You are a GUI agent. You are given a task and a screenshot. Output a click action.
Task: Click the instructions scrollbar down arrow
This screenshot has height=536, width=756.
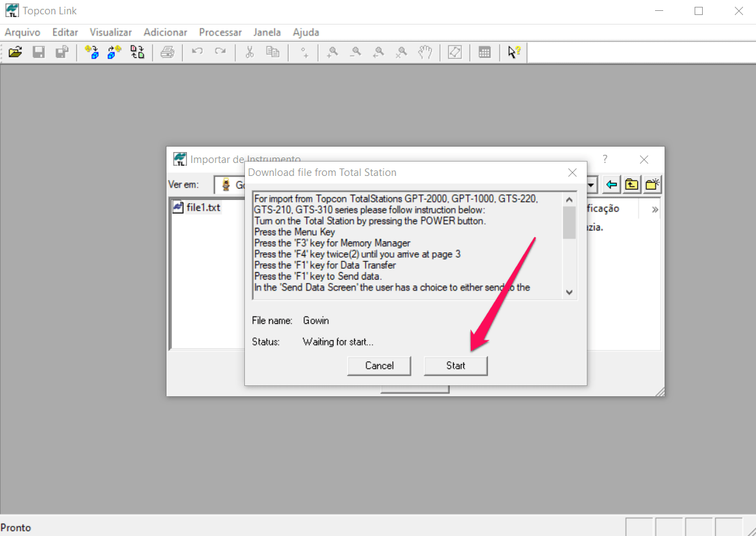point(570,292)
